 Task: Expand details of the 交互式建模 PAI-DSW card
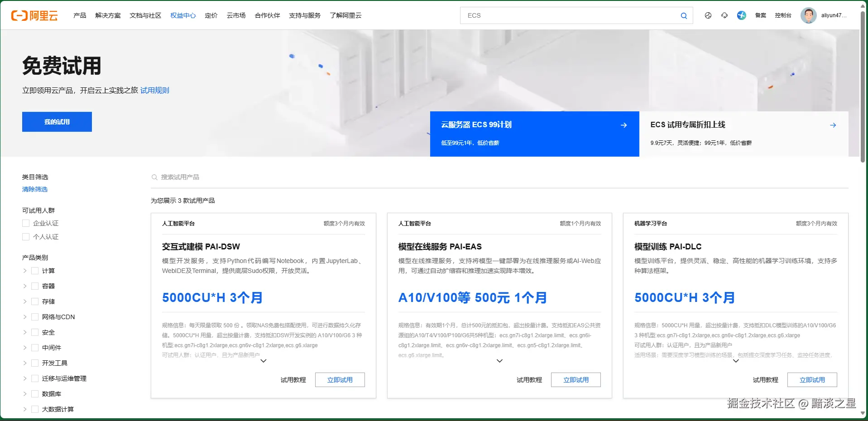click(264, 361)
